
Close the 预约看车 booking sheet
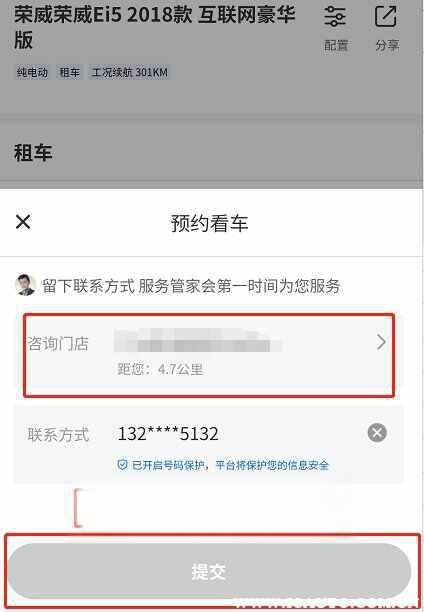(x=23, y=222)
